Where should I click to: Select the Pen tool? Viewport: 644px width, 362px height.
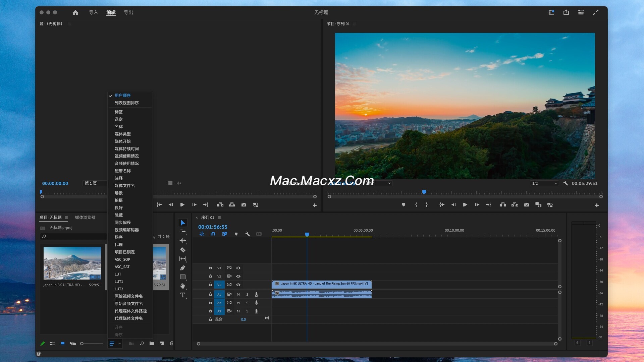tap(182, 268)
